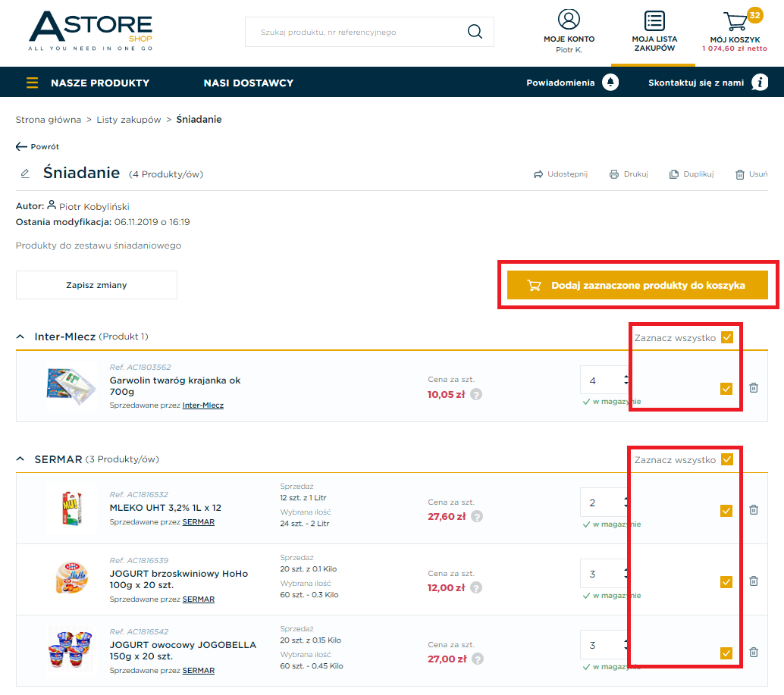
Task: Click the pencil edit icon beside Śniadanie
Action: click(25, 174)
